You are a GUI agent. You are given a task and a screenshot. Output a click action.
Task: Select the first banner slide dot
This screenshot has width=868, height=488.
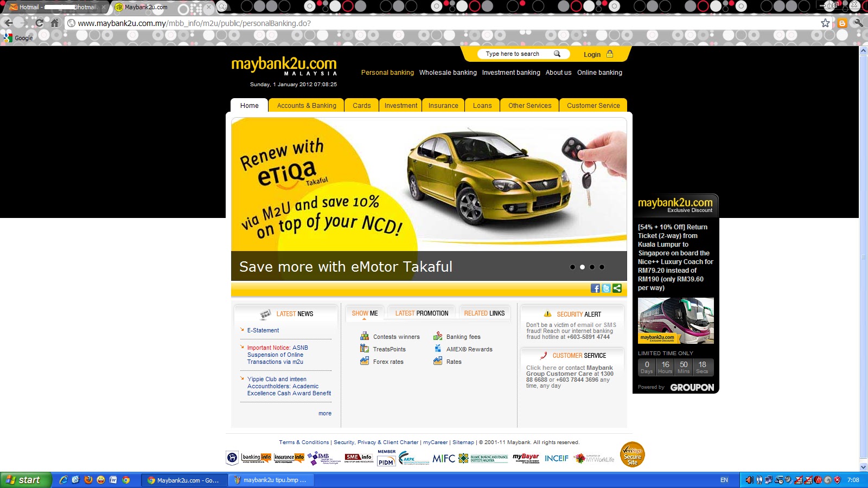[572, 267]
